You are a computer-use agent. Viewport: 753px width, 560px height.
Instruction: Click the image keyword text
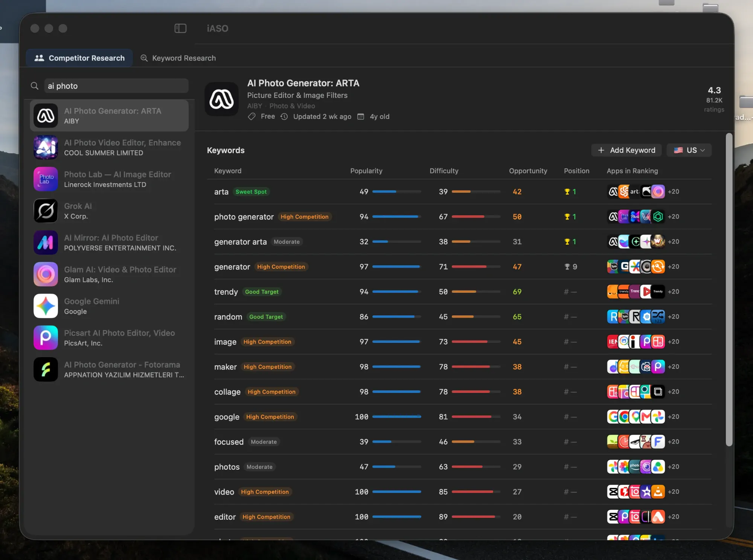tap(225, 342)
